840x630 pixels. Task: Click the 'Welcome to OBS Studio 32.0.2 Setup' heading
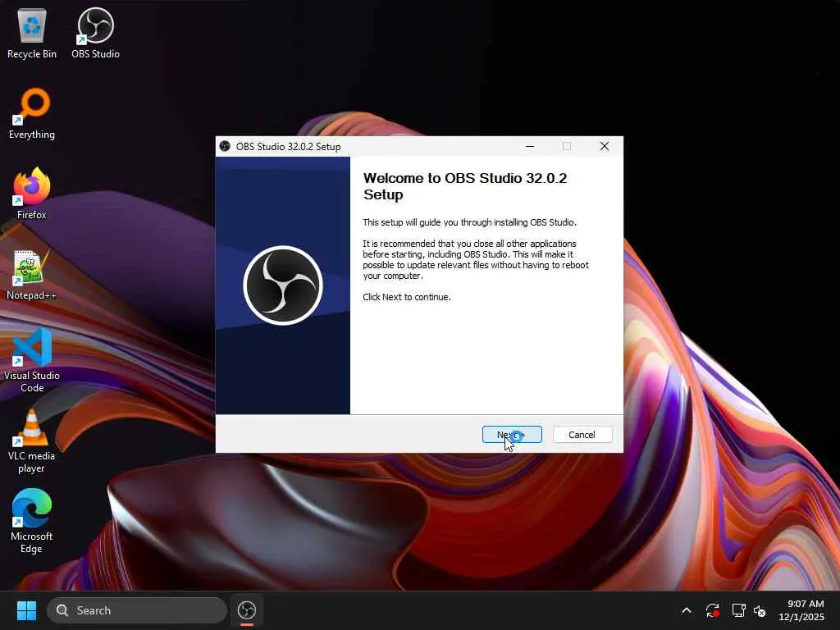point(464,186)
